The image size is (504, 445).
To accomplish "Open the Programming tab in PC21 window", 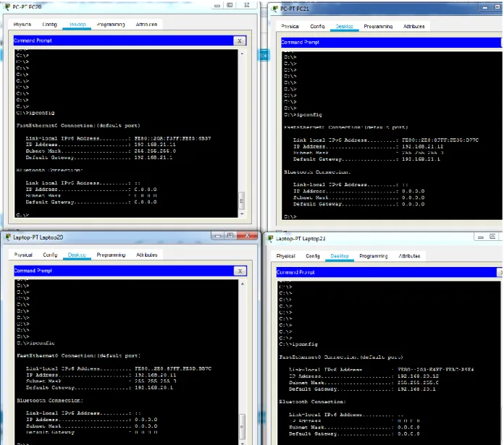I will coord(378,26).
